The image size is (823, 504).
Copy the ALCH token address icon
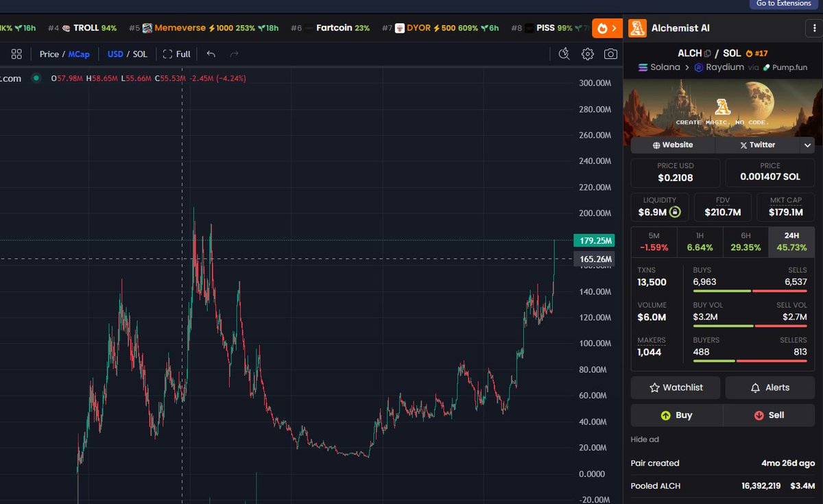coord(708,53)
